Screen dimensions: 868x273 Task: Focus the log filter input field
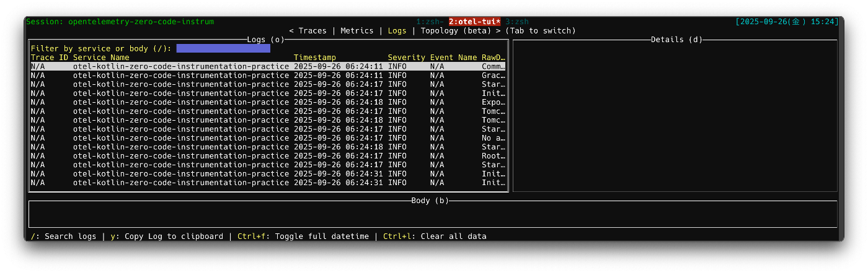point(223,48)
